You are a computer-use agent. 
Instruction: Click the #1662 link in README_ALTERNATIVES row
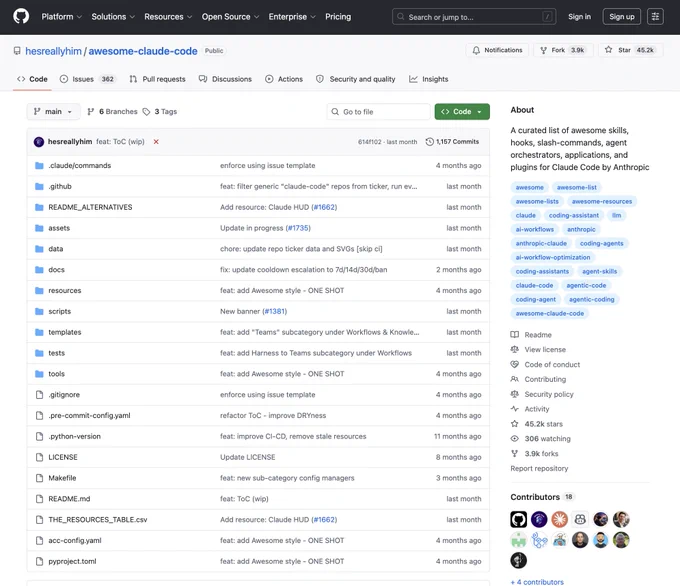pyautogui.click(x=324, y=207)
